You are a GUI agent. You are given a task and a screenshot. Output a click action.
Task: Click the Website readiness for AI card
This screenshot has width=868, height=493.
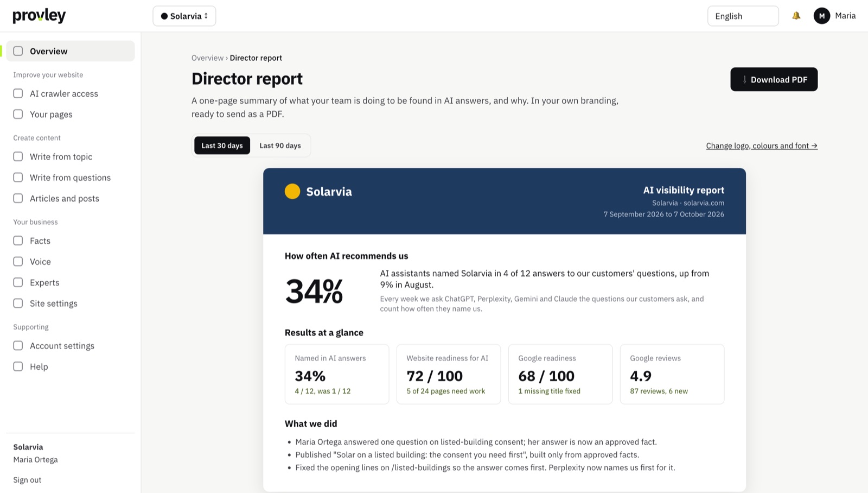449,374
